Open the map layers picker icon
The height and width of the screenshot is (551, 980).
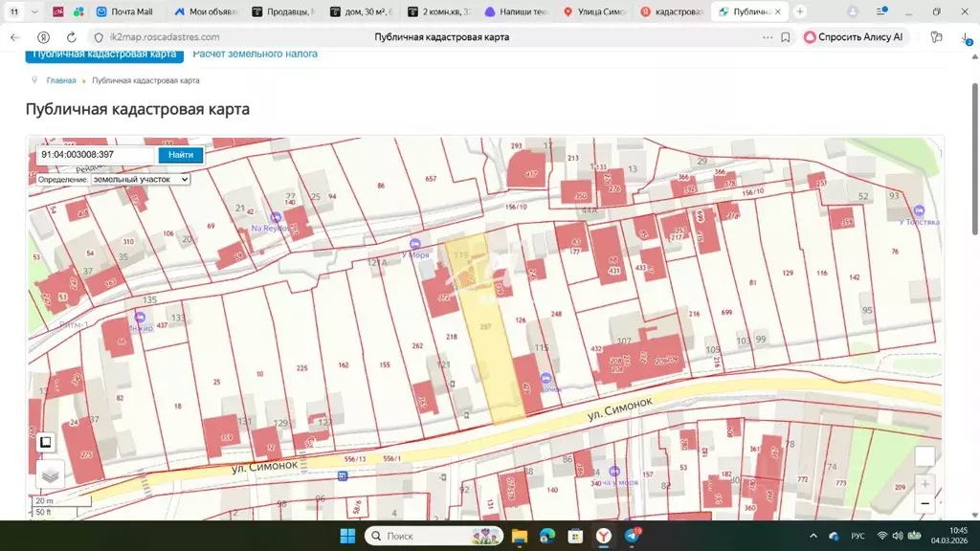pos(51,474)
